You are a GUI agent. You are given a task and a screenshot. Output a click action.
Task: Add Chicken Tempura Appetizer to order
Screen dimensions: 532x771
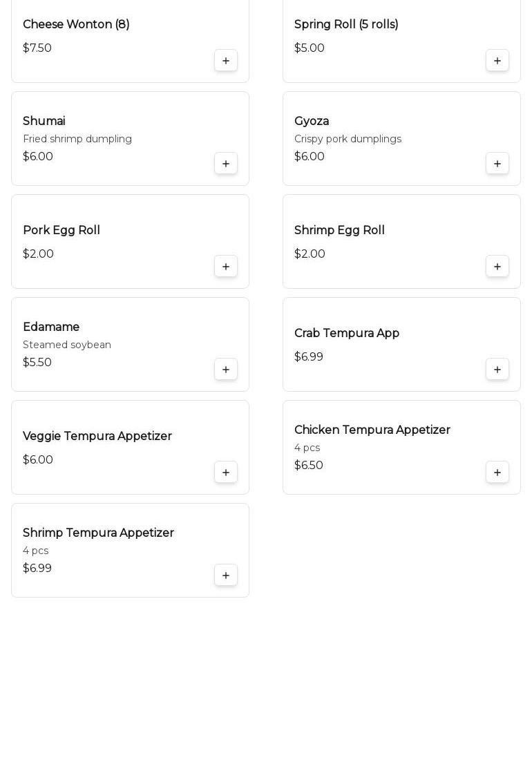click(x=497, y=473)
